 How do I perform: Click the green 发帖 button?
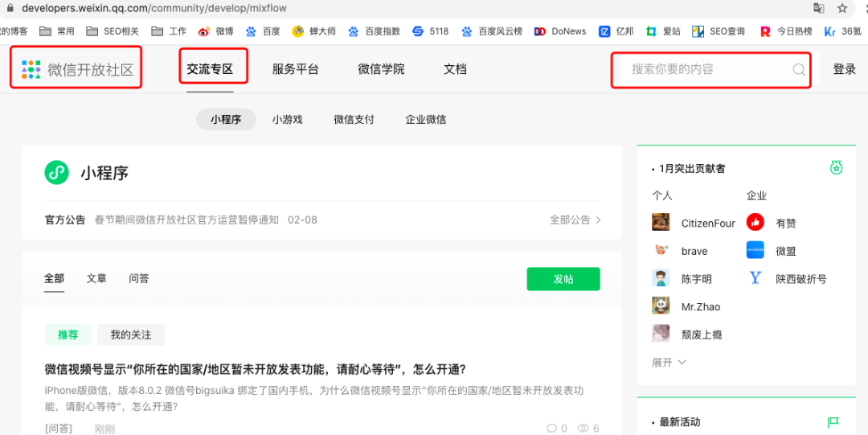[563, 279]
